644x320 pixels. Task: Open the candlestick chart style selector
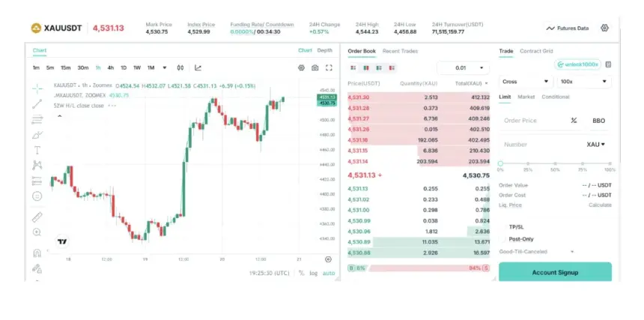[x=180, y=67]
